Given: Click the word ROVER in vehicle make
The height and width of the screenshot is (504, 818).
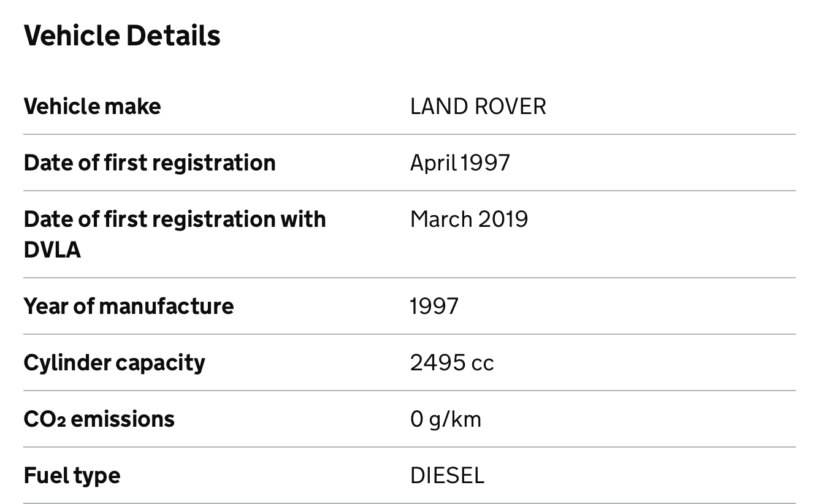Looking at the screenshot, I should point(510,107).
